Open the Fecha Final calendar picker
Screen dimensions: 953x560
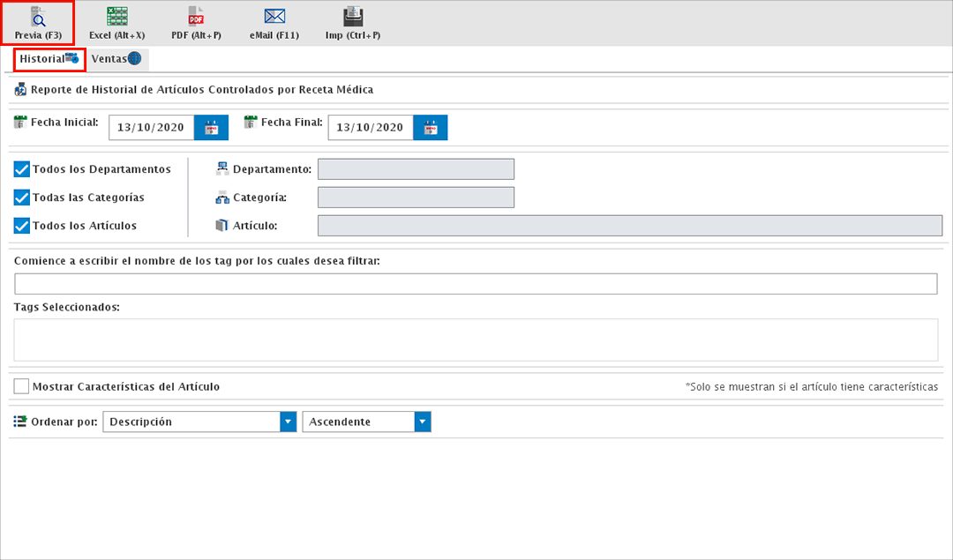tap(430, 128)
